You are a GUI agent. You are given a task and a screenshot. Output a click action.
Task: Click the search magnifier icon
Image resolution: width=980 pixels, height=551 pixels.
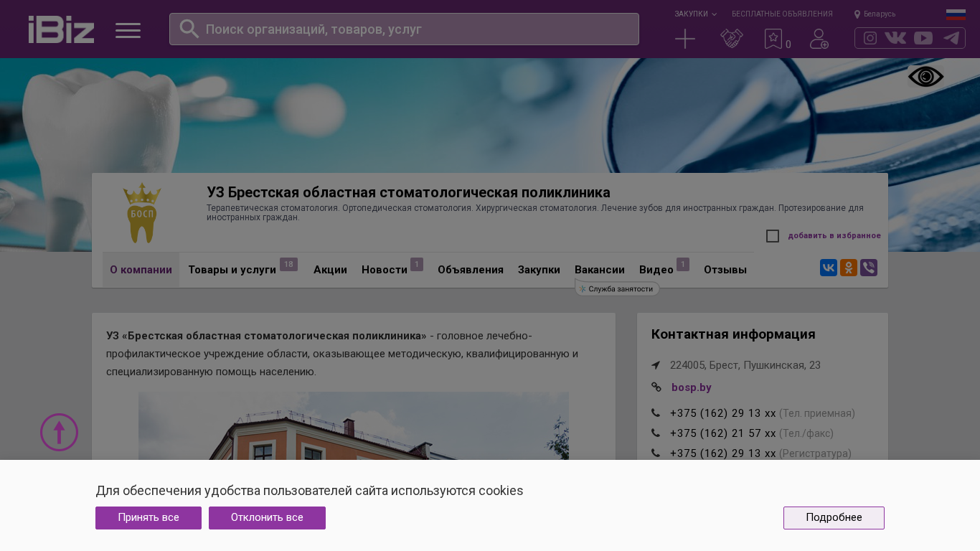tap(189, 29)
